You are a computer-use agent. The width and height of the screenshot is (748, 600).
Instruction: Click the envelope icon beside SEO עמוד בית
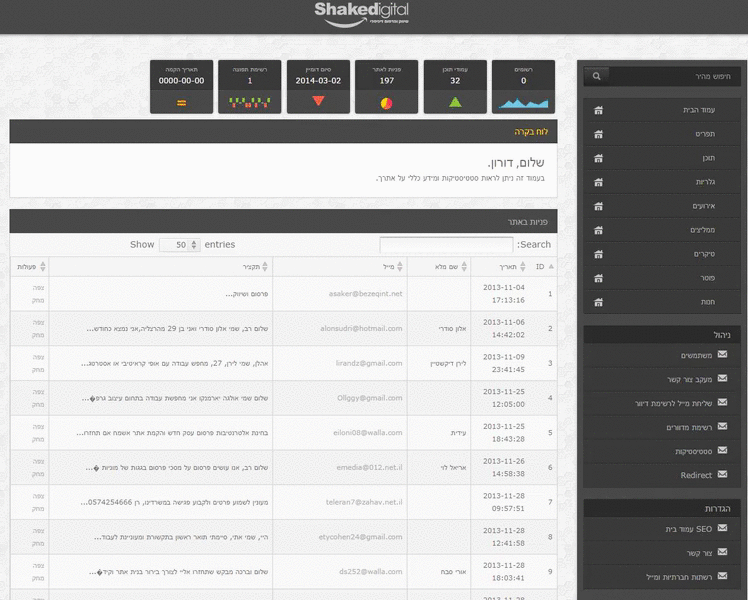pyautogui.click(x=723, y=528)
